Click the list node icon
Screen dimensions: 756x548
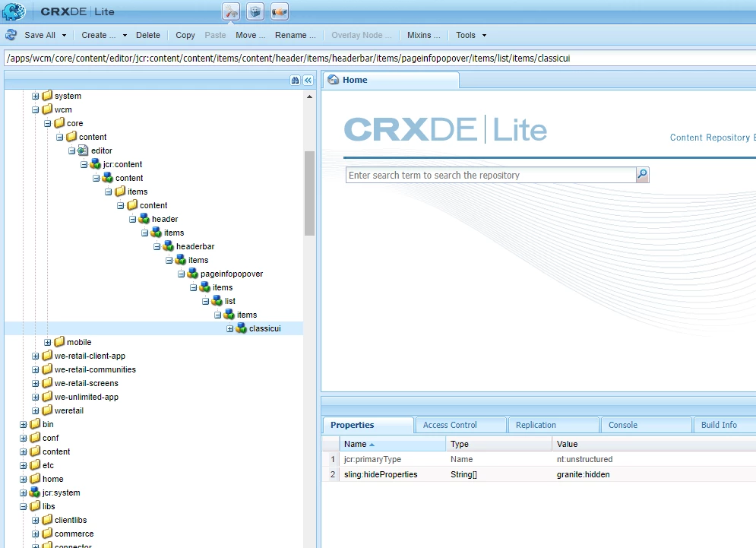[217, 301]
